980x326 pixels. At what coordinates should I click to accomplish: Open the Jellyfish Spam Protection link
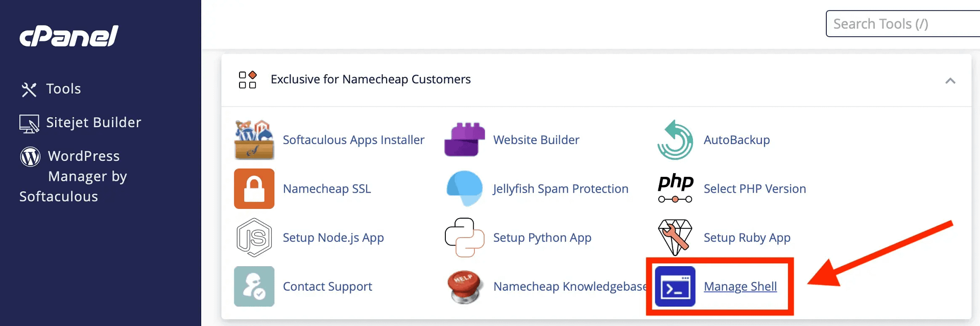click(x=561, y=189)
